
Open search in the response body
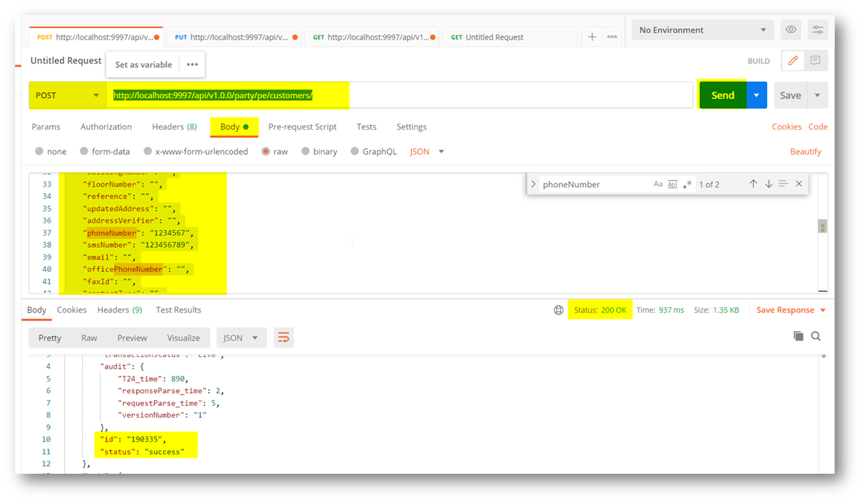tap(816, 336)
